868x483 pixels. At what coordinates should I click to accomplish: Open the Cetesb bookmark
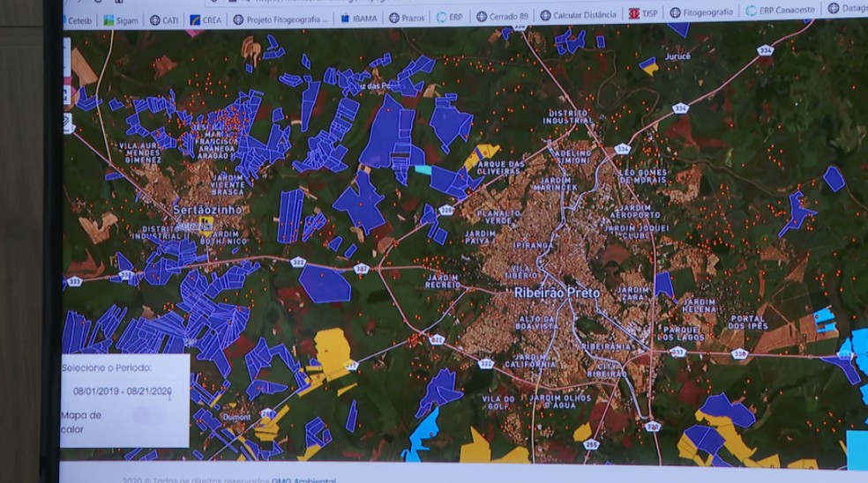[78, 20]
